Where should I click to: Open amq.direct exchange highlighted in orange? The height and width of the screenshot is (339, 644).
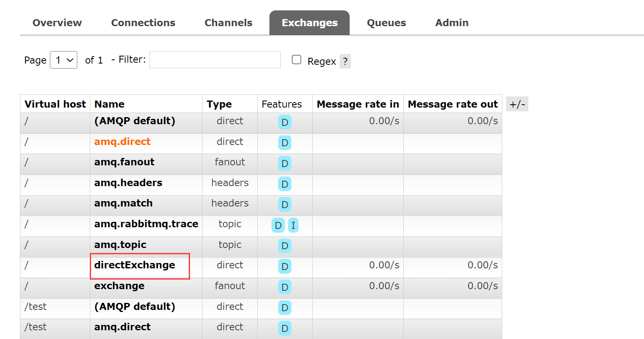122,142
